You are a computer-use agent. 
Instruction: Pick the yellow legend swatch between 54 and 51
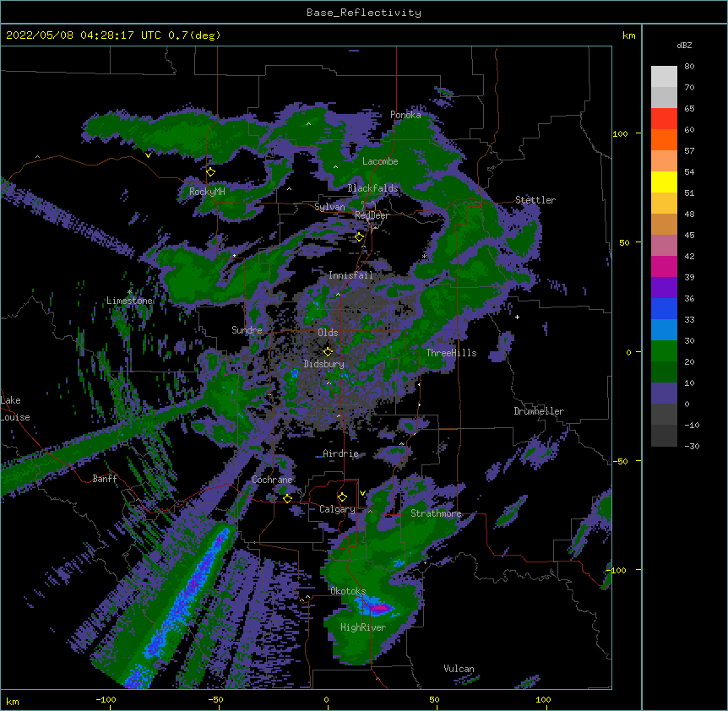(x=664, y=182)
